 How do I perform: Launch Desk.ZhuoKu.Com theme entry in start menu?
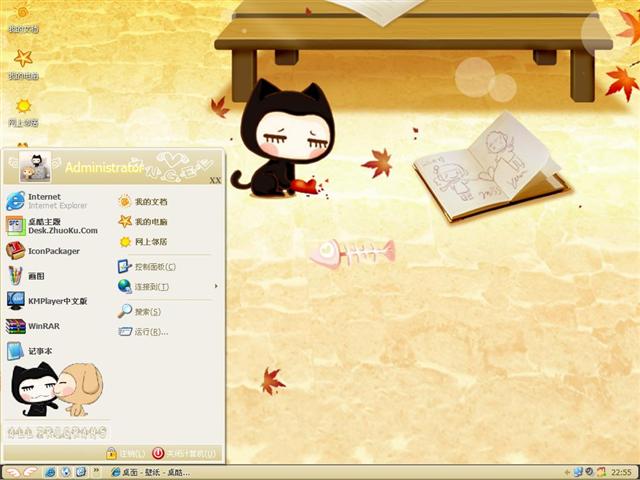click(52, 226)
